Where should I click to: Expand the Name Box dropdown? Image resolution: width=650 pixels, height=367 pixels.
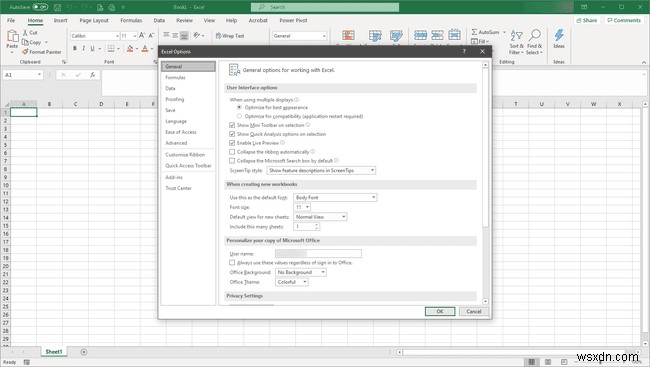[x=39, y=75]
